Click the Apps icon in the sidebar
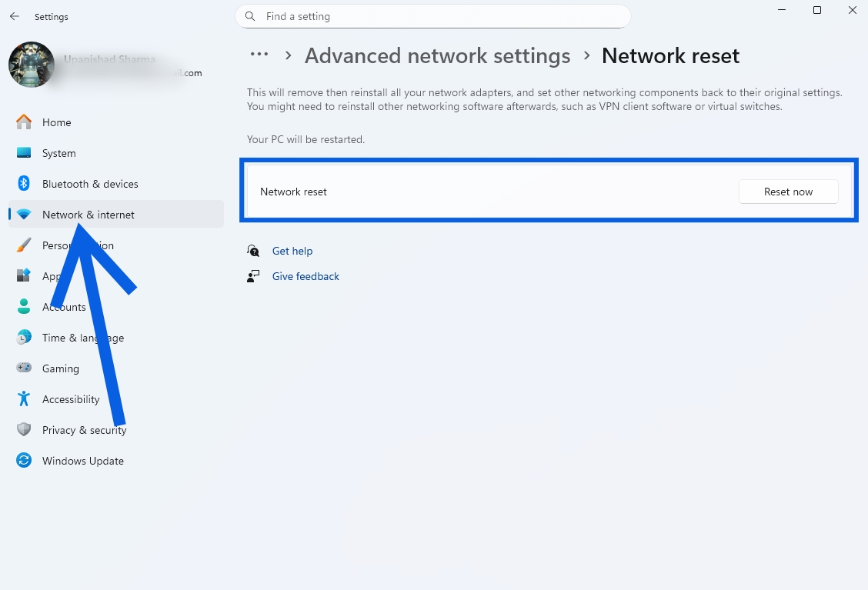The image size is (868, 590). (23, 275)
